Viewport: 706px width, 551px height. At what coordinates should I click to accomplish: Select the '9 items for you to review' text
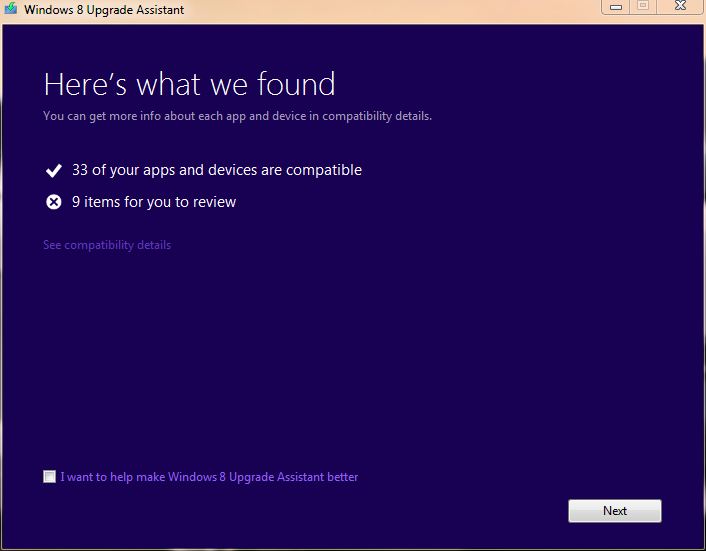tap(154, 202)
